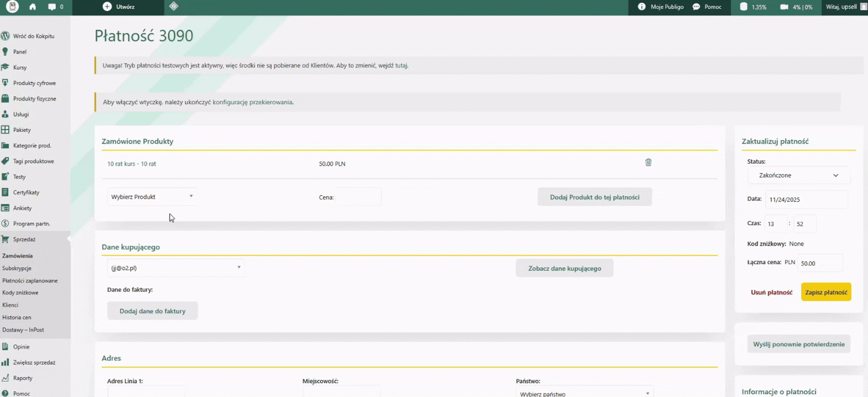The image size is (868, 397).
Task: Select Kody zniżkowe in sidebar submenu
Action: click(20, 292)
